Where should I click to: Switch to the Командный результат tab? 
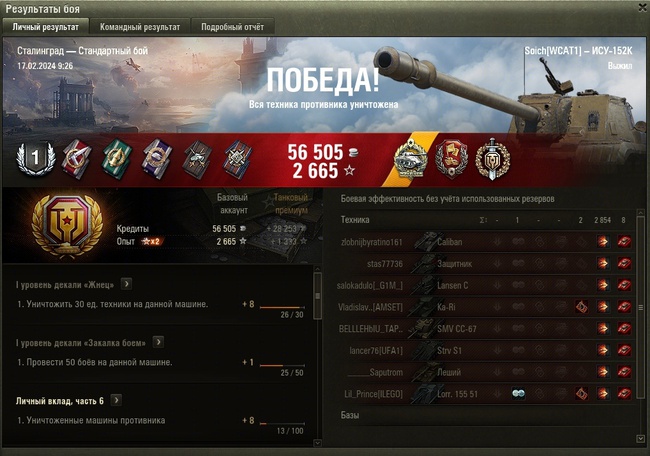point(140,27)
